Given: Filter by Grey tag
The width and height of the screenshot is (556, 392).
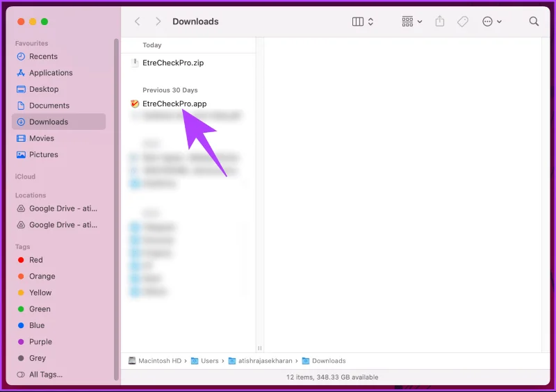Looking at the screenshot, I should click(59, 359).
